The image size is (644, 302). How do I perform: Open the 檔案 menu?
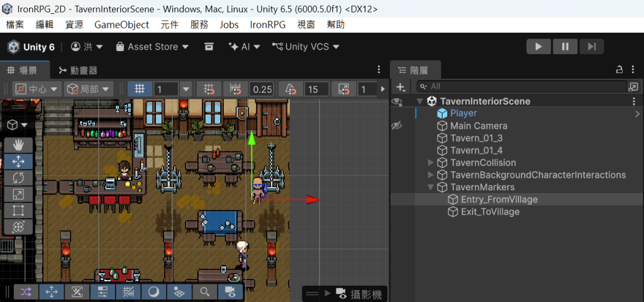[x=15, y=25]
